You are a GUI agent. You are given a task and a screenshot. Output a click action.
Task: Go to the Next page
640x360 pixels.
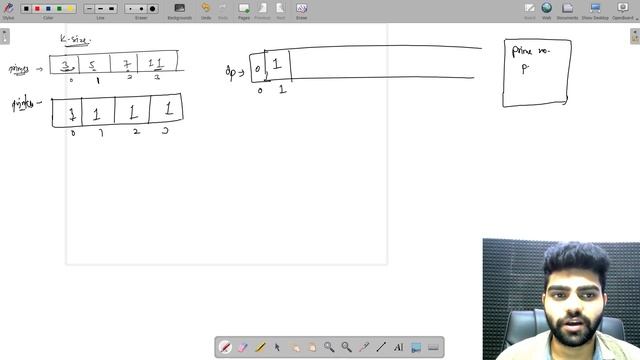point(280,11)
